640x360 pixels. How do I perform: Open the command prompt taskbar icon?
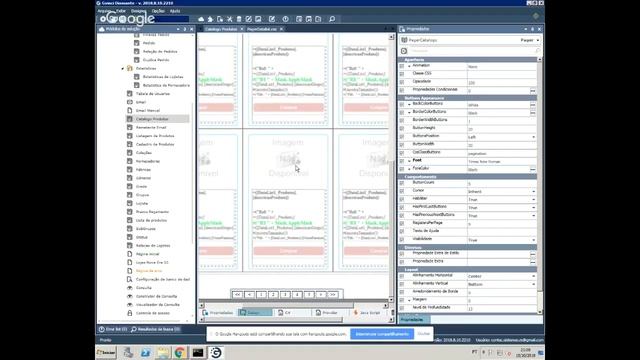198,352
